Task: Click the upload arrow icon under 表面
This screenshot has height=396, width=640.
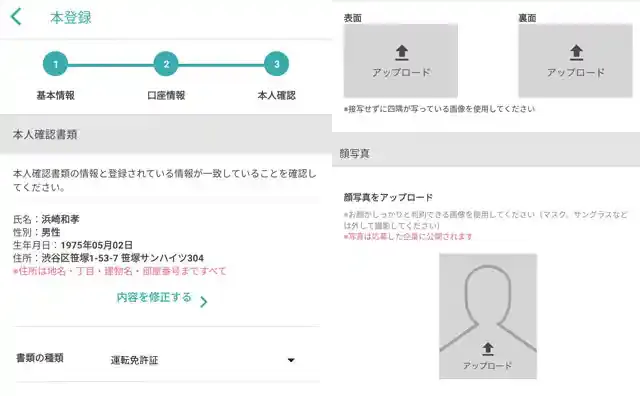Action: click(x=402, y=52)
